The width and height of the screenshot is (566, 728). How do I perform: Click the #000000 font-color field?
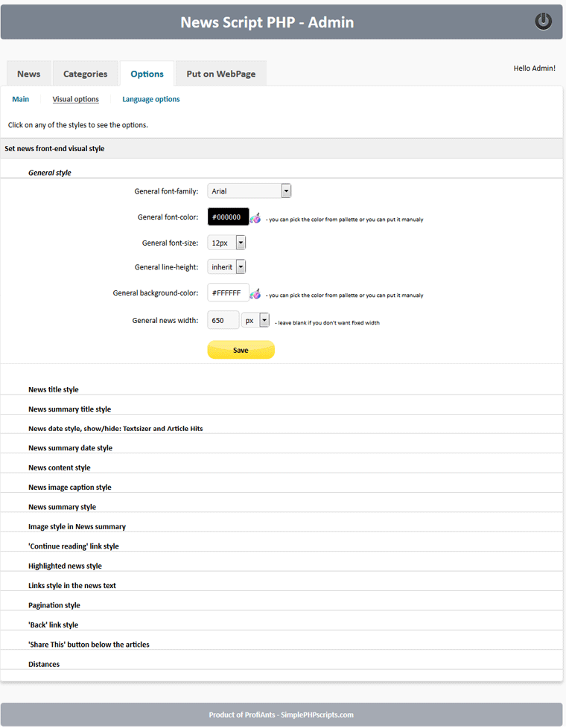click(228, 217)
